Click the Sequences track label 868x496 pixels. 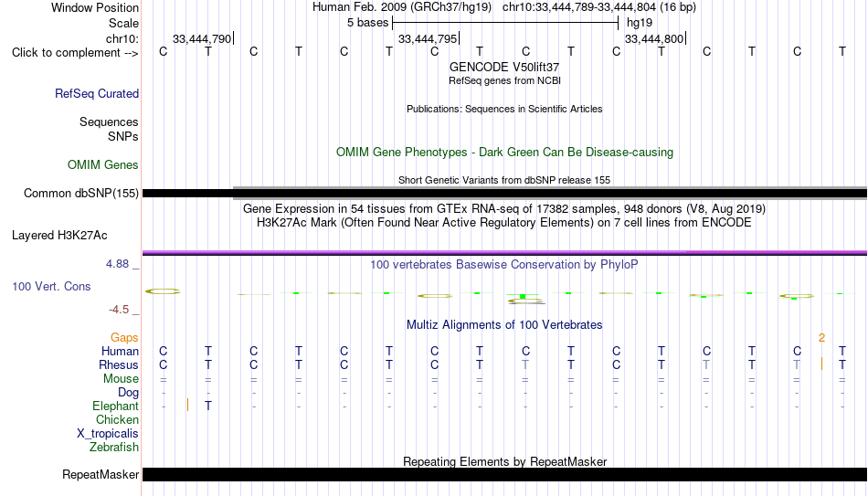[x=109, y=121]
